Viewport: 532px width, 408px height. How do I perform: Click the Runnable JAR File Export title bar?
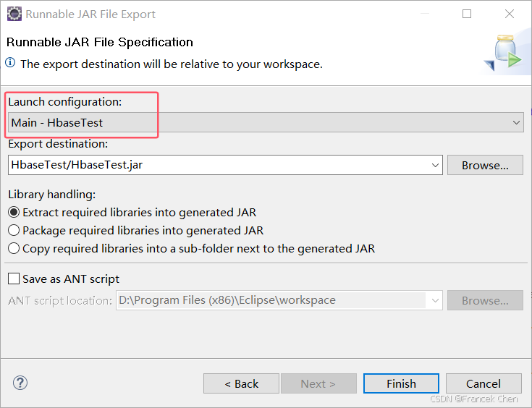click(x=217, y=14)
